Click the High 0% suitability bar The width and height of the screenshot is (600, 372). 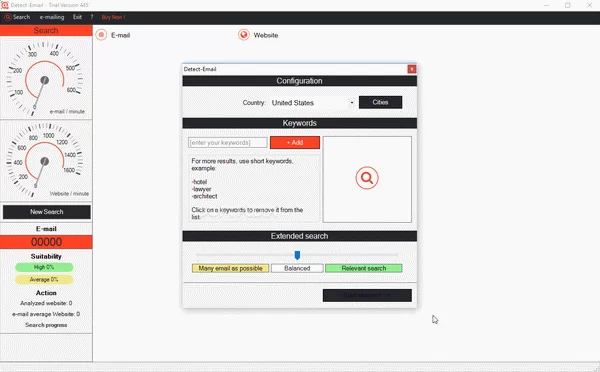click(44, 267)
